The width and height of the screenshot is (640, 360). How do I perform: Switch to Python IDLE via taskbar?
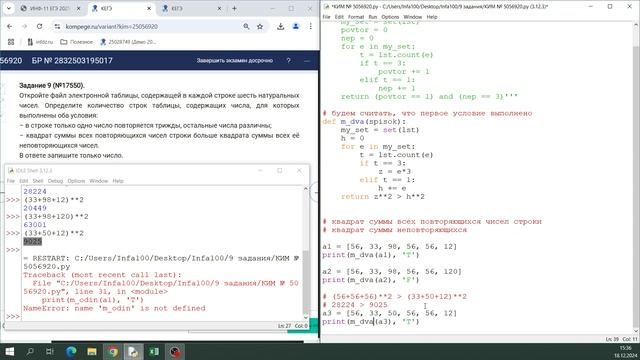coord(133,351)
